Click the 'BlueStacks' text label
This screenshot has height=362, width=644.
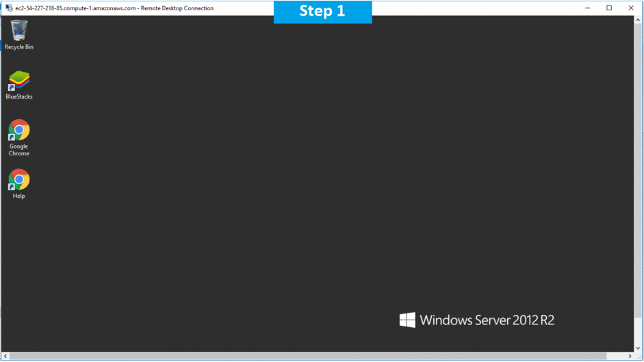19,96
